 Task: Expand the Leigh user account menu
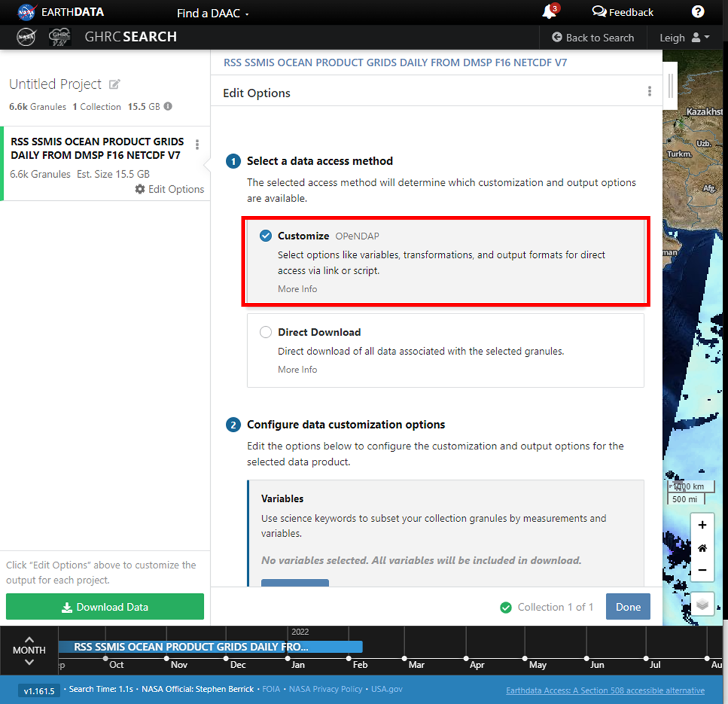tap(684, 38)
